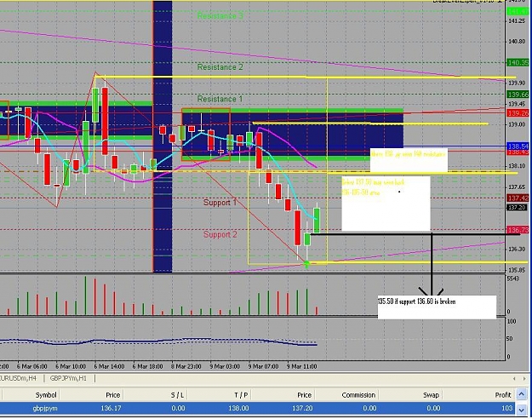This screenshot has height=419, width=532.
Task: Sort trades by the Swap column header
Action: [x=431, y=395]
